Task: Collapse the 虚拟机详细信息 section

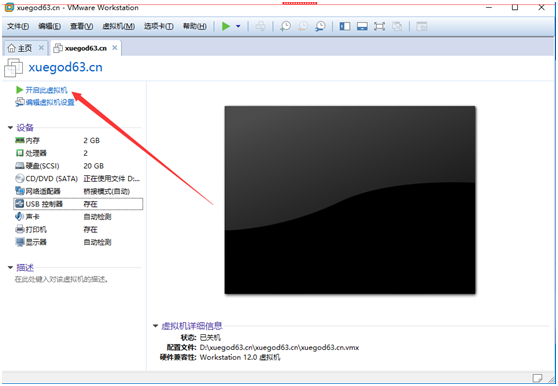Action: point(155,326)
